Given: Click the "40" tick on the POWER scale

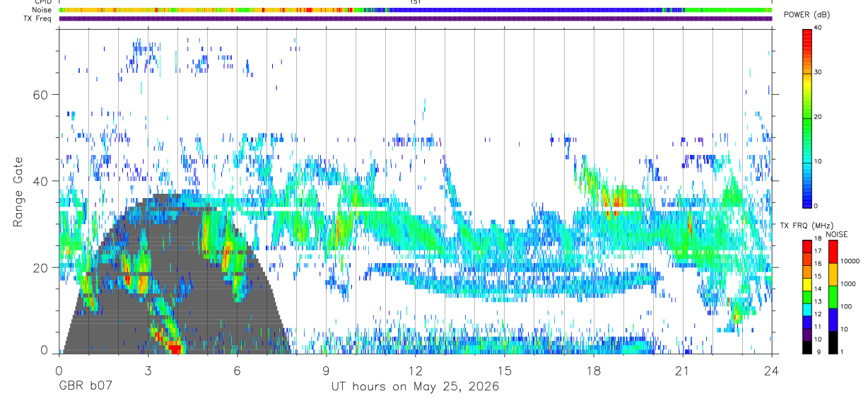Looking at the screenshot, I should point(819,28).
